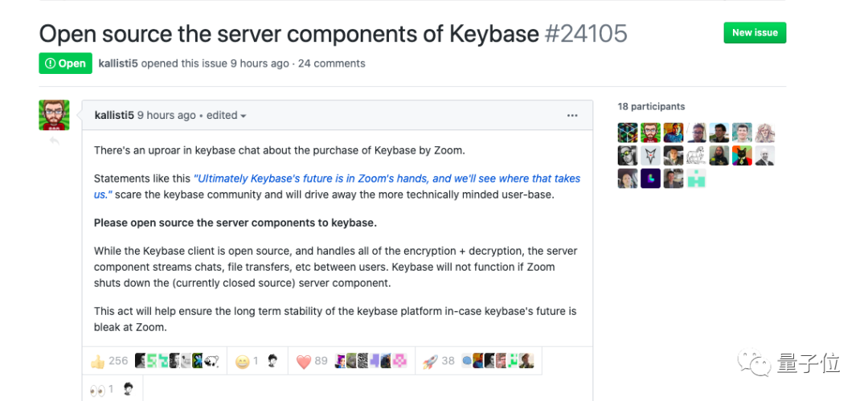The image size is (868, 401).
Task: Expand the edited history dropdown
Action: (227, 116)
